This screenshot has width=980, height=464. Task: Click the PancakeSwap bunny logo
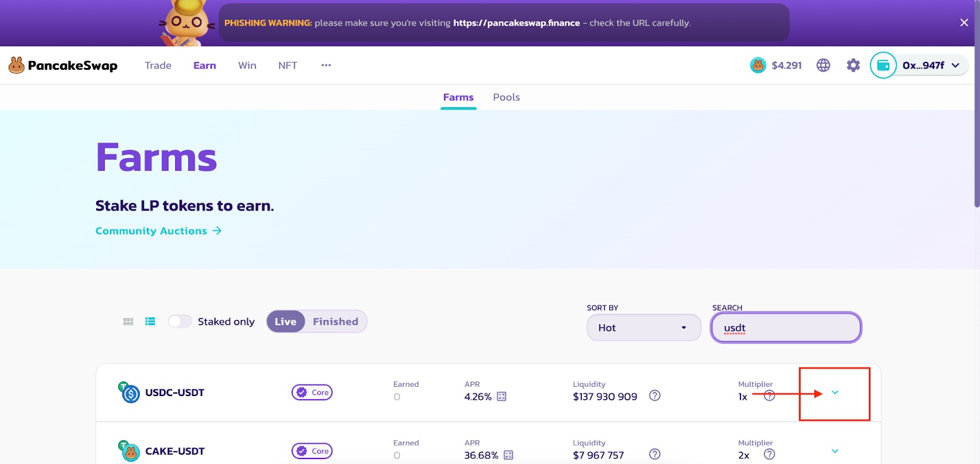pyautogui.click(x=17, y=65)
